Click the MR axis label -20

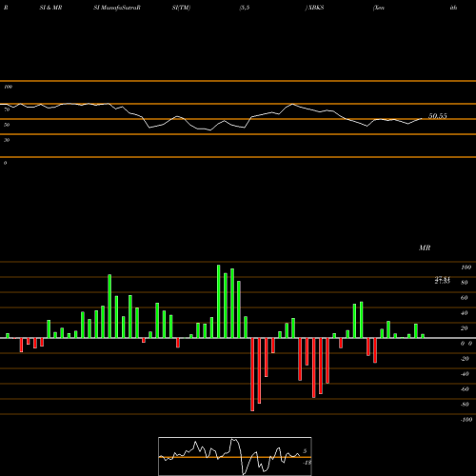tap(465, 359)
